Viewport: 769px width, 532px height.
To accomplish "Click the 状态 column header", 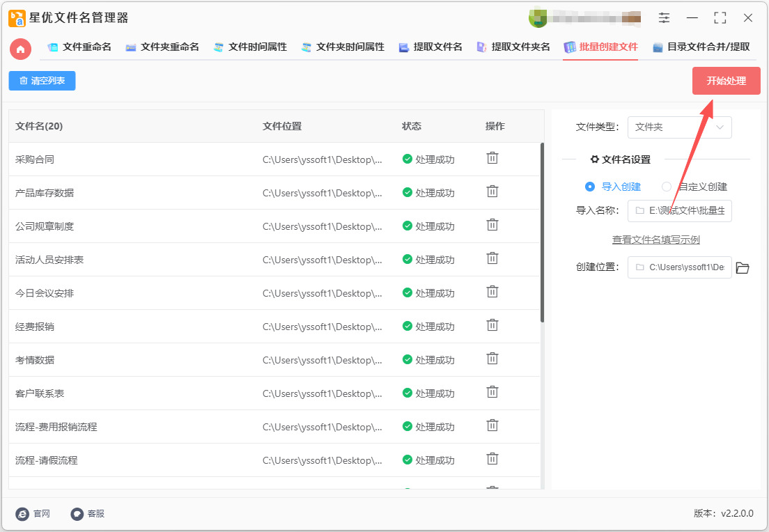I will pyautogui.click(x=412, y=126).
